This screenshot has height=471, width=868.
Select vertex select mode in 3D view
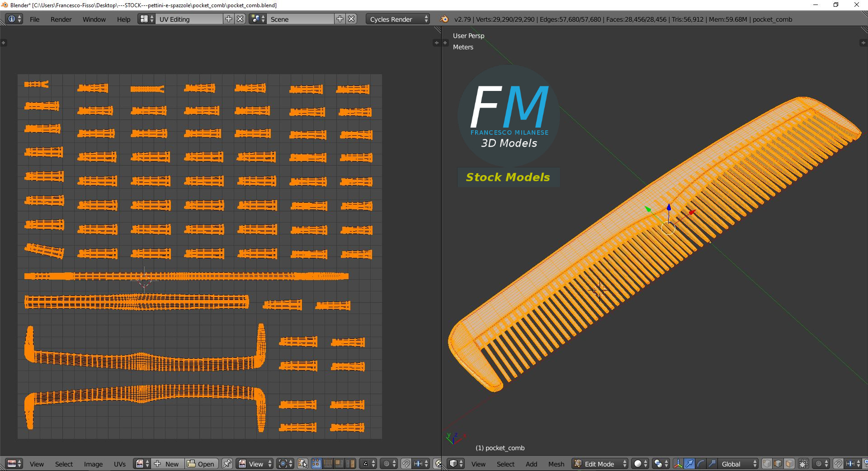point(767,464)
